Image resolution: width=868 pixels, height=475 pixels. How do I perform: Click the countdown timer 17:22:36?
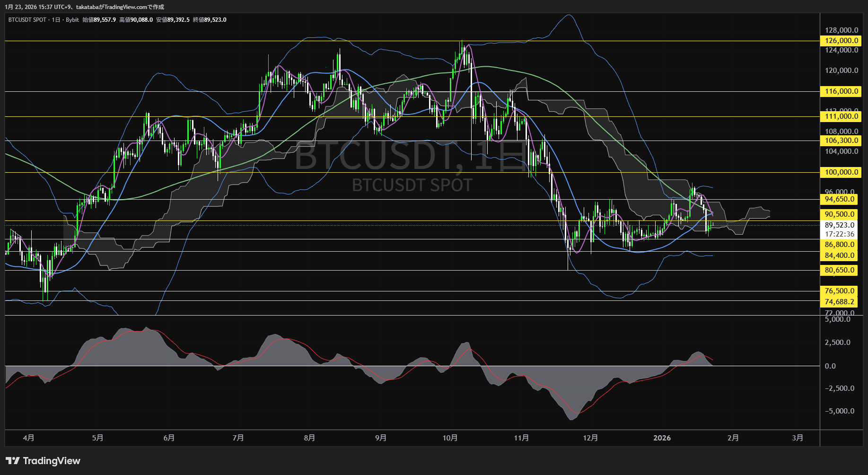coord(840,234)
